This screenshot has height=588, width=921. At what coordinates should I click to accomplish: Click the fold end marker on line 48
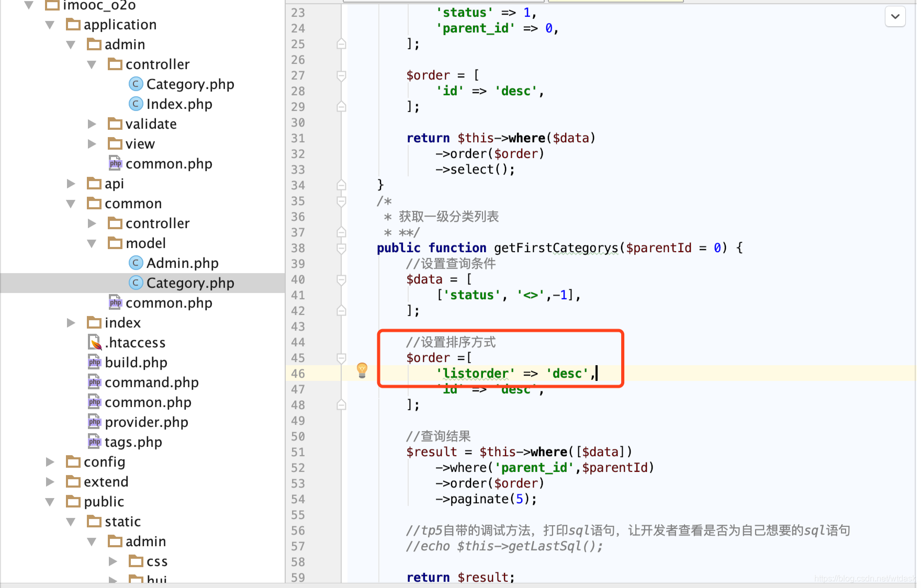tap(341, 404)
